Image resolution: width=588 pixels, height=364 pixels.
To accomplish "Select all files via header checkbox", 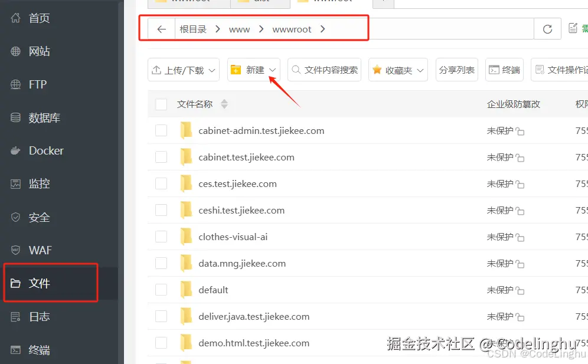I will pyautogui.click(x=161, y=104).
